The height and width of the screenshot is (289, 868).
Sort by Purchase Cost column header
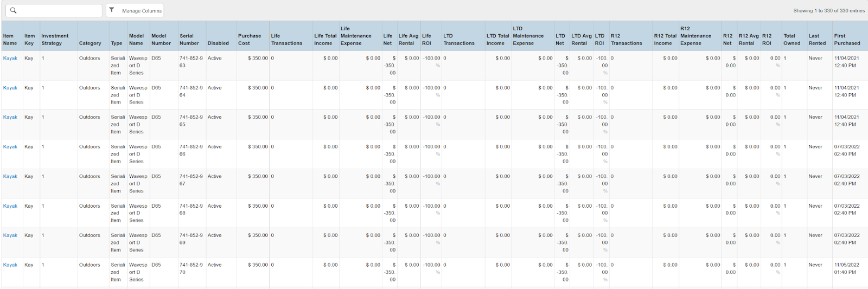[250, 40]
